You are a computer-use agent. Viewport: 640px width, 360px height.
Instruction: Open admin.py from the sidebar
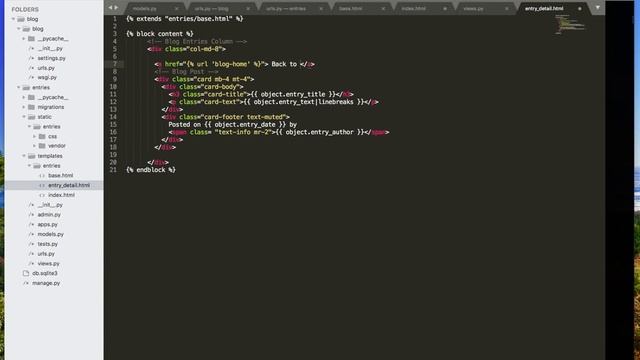[x=49, y=215]
